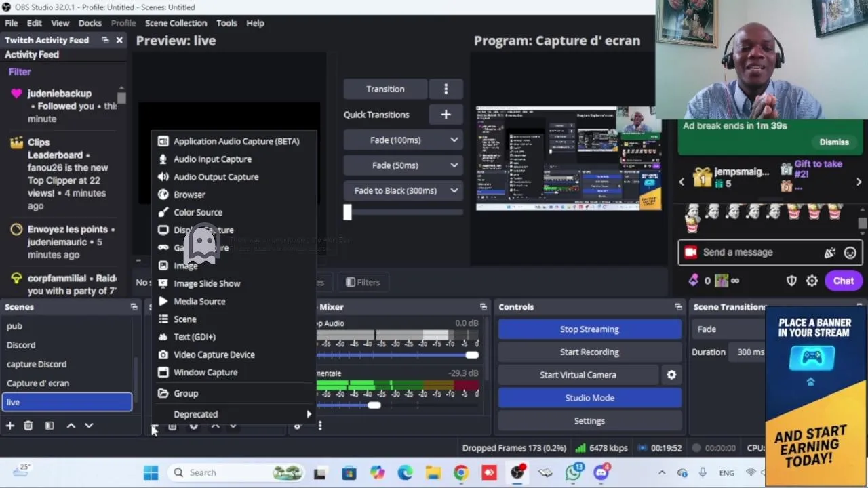This screenshot has height=488, width=868.
Task: Toggle Studio Mode button
Action: [590, 398]
